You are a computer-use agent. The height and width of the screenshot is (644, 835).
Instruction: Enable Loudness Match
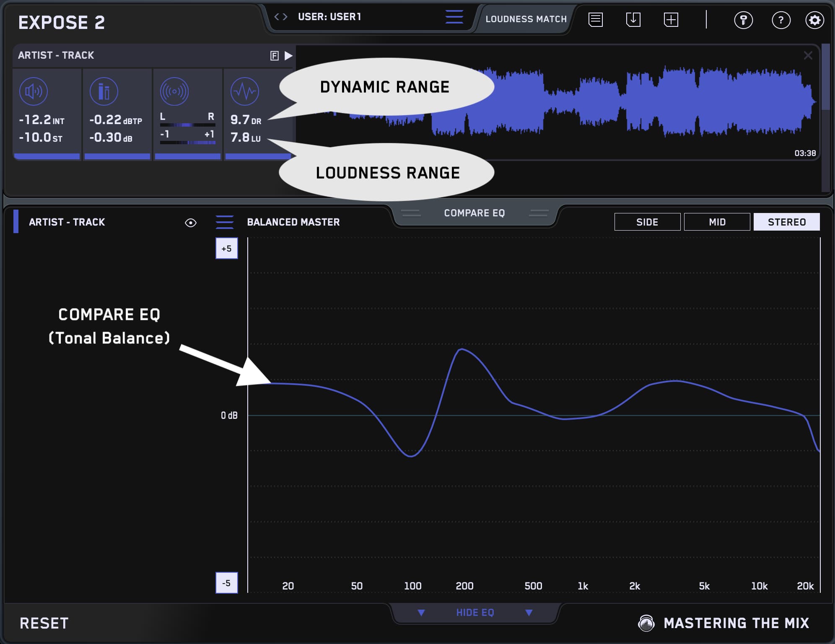click(x=526, y=19)
